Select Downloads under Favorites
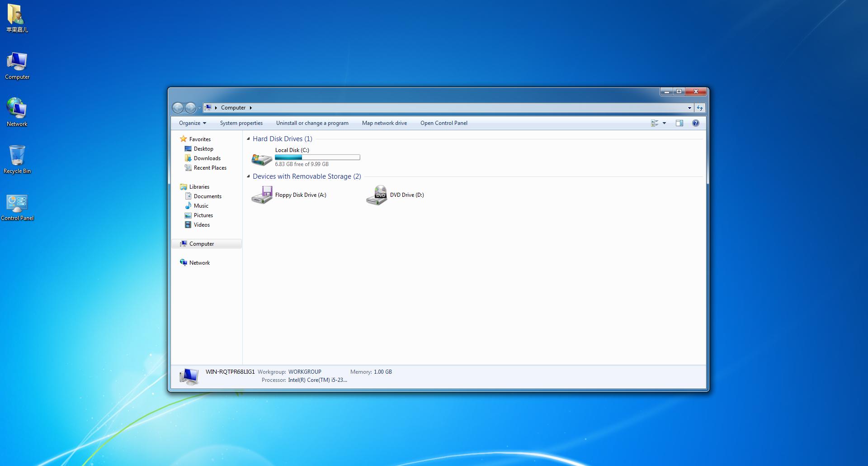 pyautogui.click(x=203, y=158)
